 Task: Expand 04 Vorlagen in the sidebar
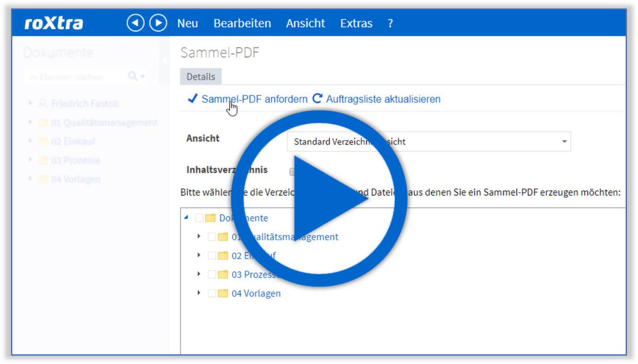point(30,179)
